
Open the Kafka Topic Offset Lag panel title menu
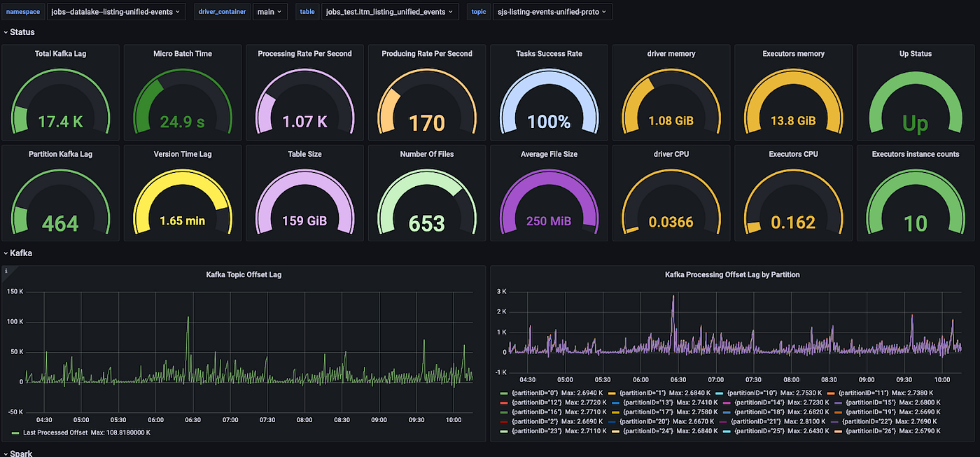pos(244,275)
